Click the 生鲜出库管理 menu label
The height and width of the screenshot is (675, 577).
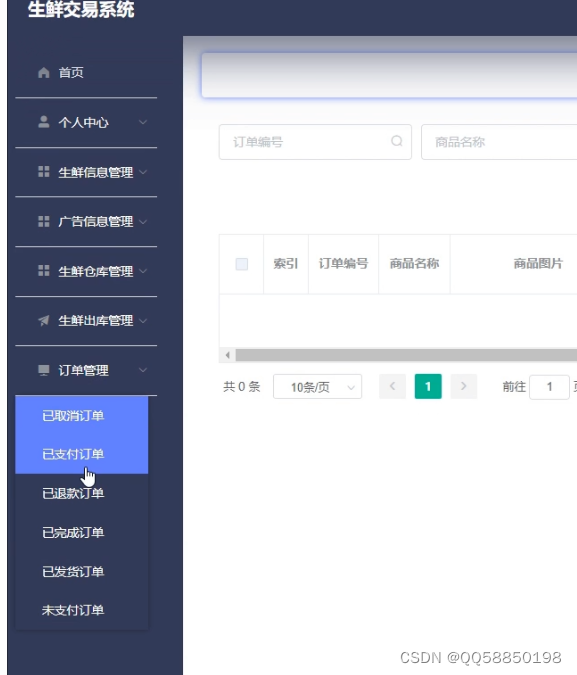(96, 321)
